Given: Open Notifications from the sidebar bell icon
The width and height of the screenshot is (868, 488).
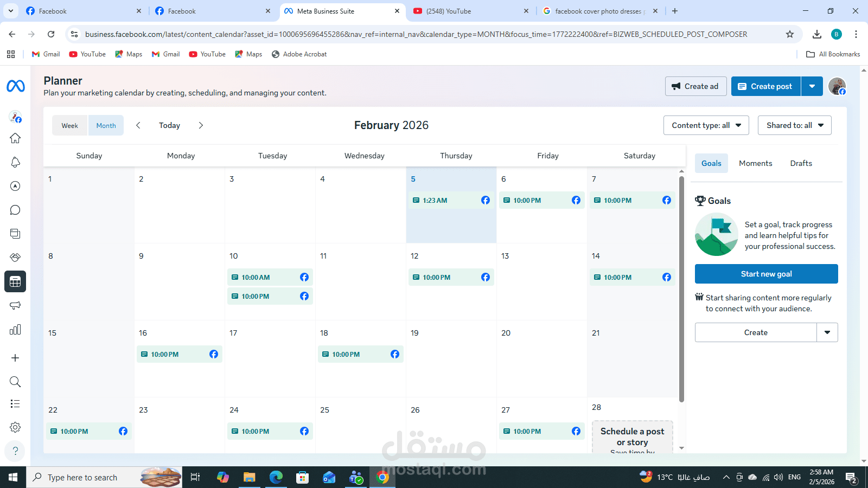Looking at the screenshot, I should coord(15,162).
